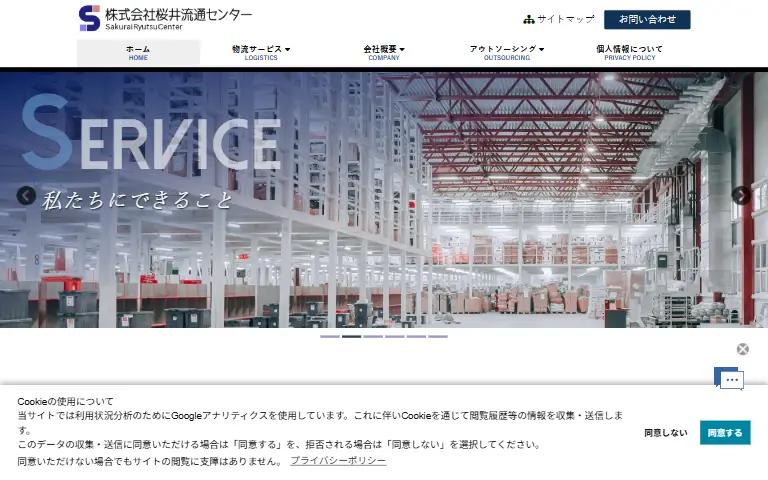
Task: Expand the アウトソーシング OUTSOURCING dropdown
Action: tap(507, 52)
